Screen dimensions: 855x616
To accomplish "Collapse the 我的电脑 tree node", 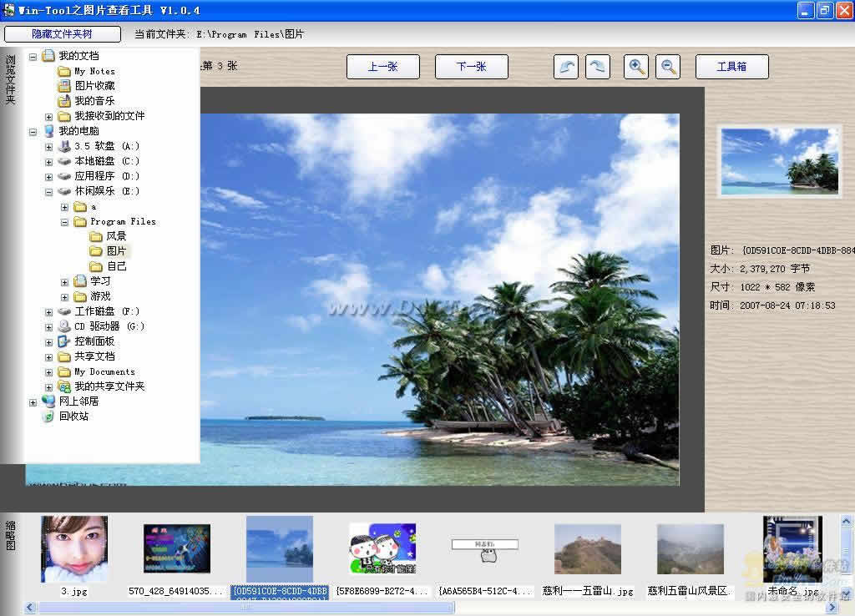I will pyautogui.click(x=33, y=132).
